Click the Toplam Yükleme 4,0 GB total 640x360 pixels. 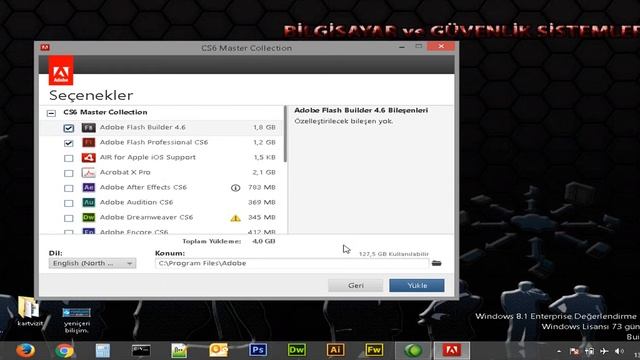(x=229, y=241)
